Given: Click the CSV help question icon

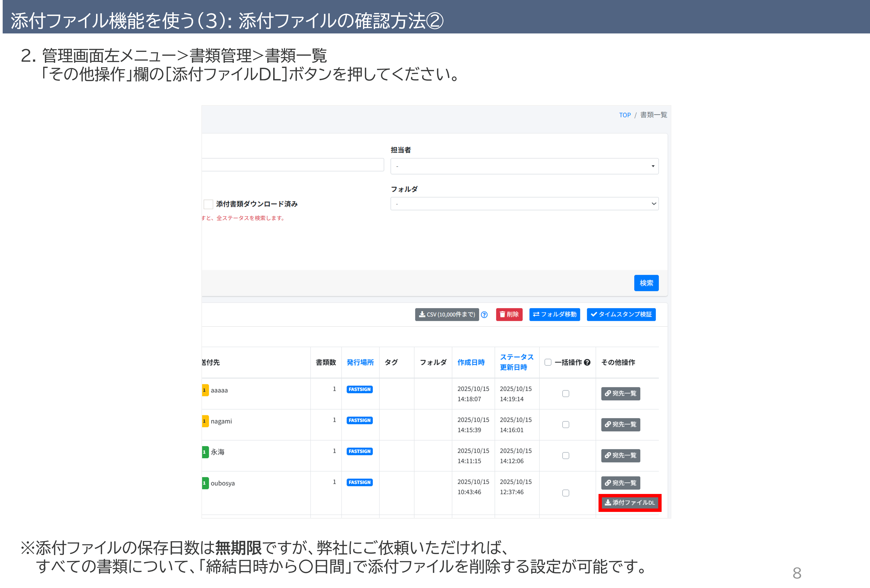Looking at the screenshot, I should (484, 315).
